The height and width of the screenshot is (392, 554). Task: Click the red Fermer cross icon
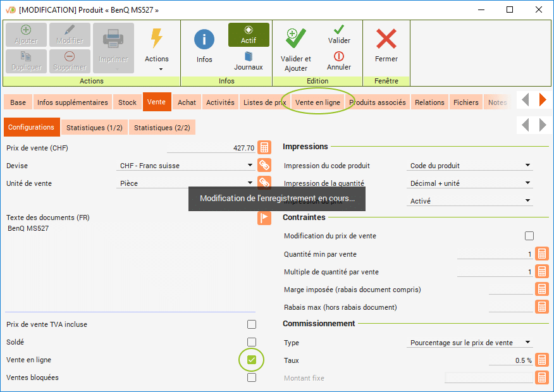pos(386,40)
